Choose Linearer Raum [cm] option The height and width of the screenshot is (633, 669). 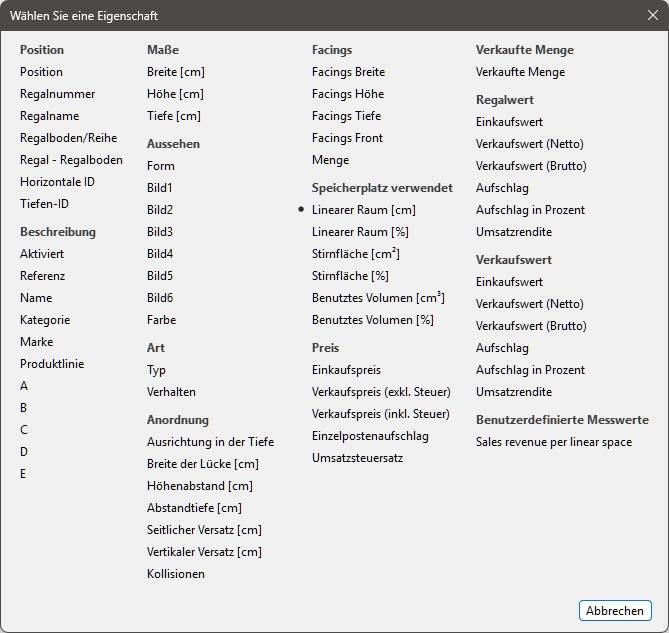pos(363,210)
